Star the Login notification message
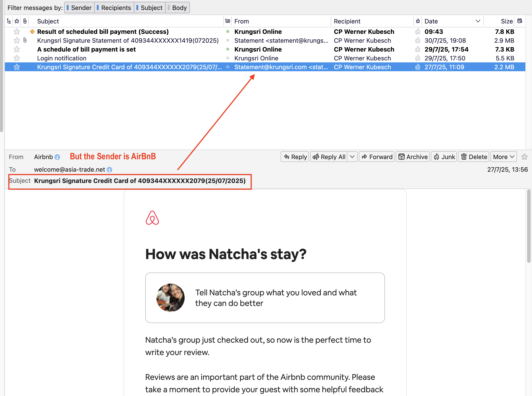 point(17,58)
